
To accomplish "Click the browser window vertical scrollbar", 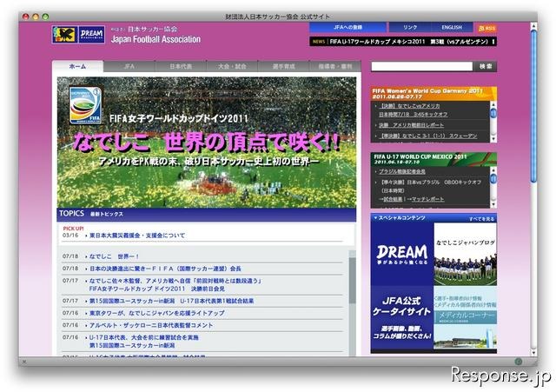I will click(x=533, y=106).
